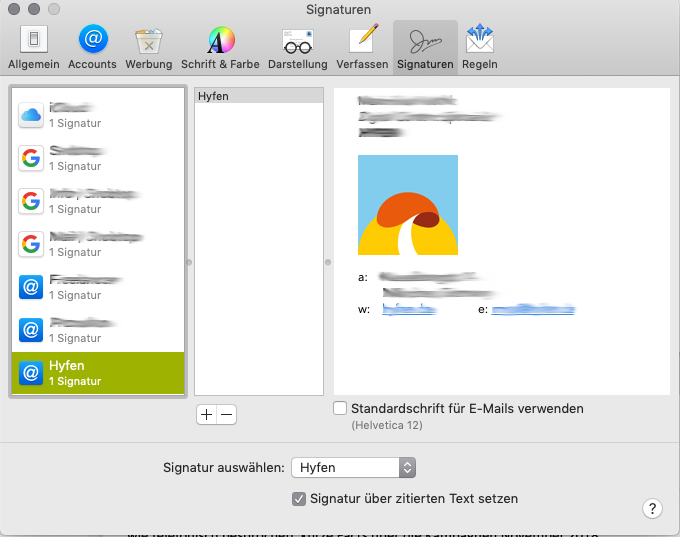
Task: Select the Signaturen toolbar tab
Action: (425, 47)
